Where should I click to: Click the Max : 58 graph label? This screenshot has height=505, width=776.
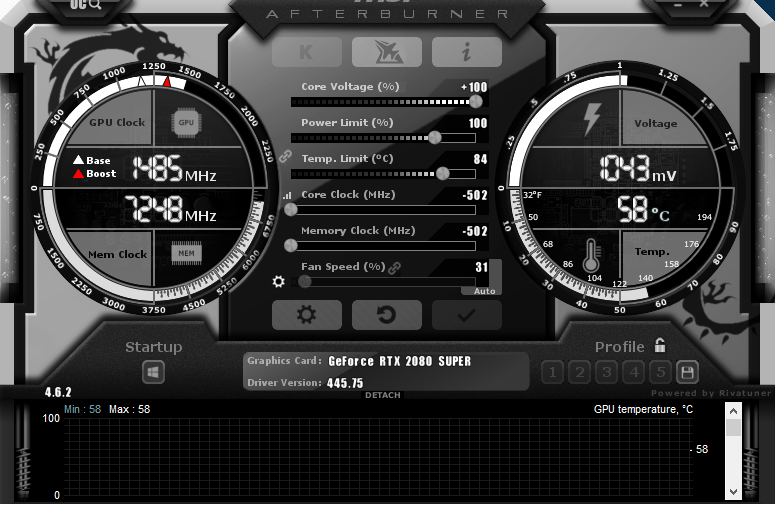point(130,409)
